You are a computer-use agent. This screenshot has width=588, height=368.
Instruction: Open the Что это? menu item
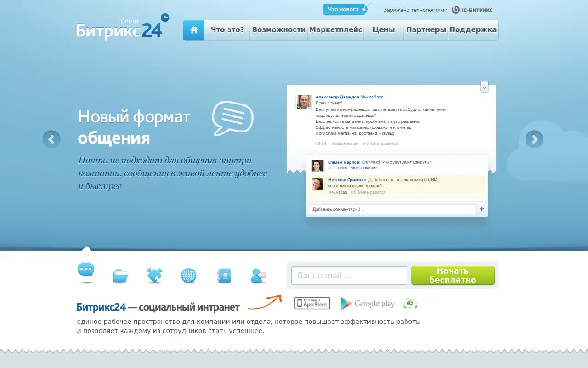227,30
